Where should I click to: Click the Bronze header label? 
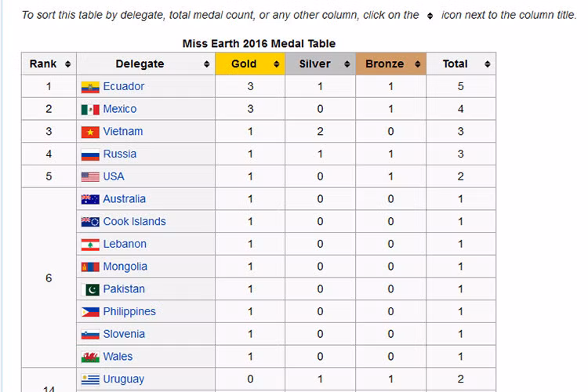coord(385,64)
